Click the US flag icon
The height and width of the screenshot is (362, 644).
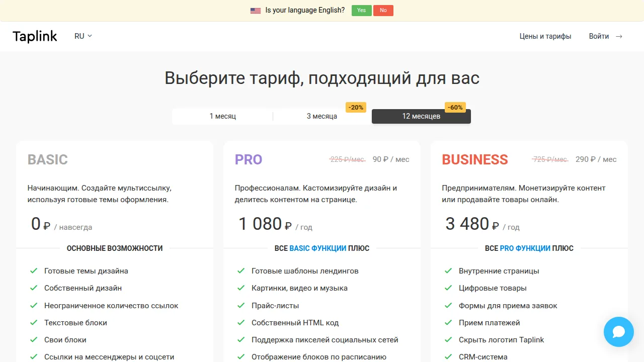[x=256, y=11]
